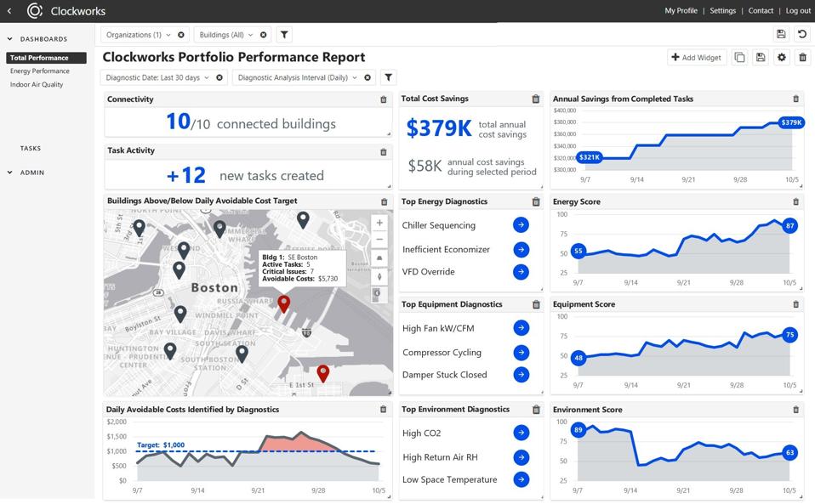The image size is (815, 504).
Task: Click the delete dashboard trash icon
Action: pos(801,56)
